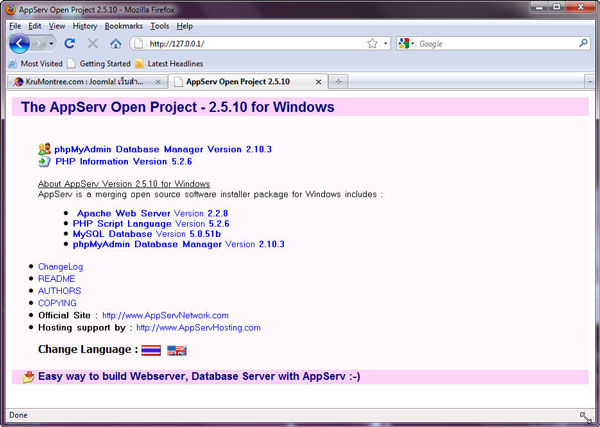Close the AppServ Open Project tab
The height and width of the screenshot is (427, 600).
[318, 82]
